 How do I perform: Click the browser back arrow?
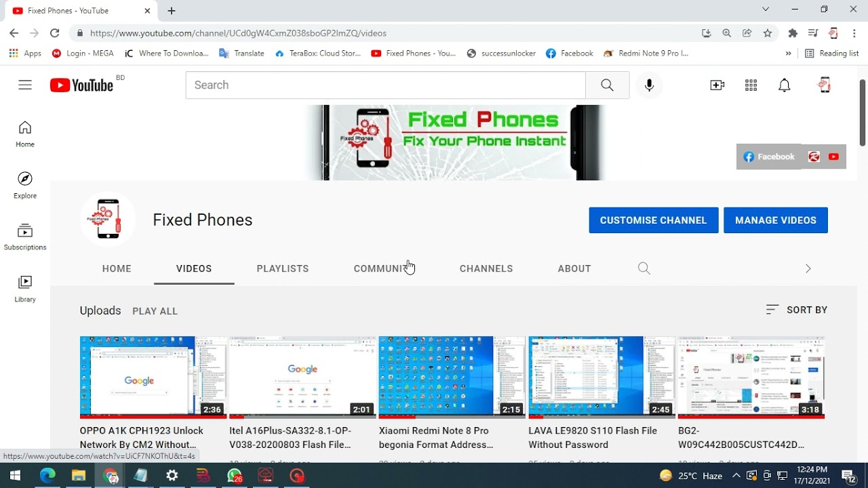tap(14, 33)
